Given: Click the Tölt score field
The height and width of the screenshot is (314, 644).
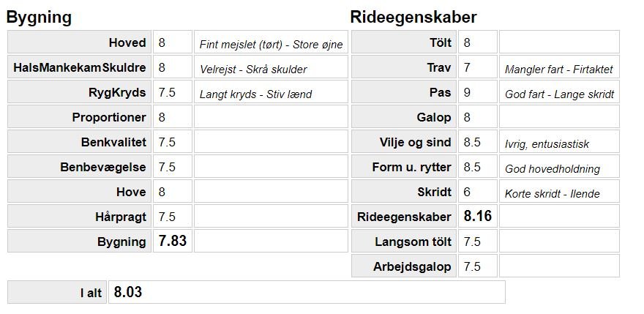Looking at the screenshot, I should (x=477, y=42).
